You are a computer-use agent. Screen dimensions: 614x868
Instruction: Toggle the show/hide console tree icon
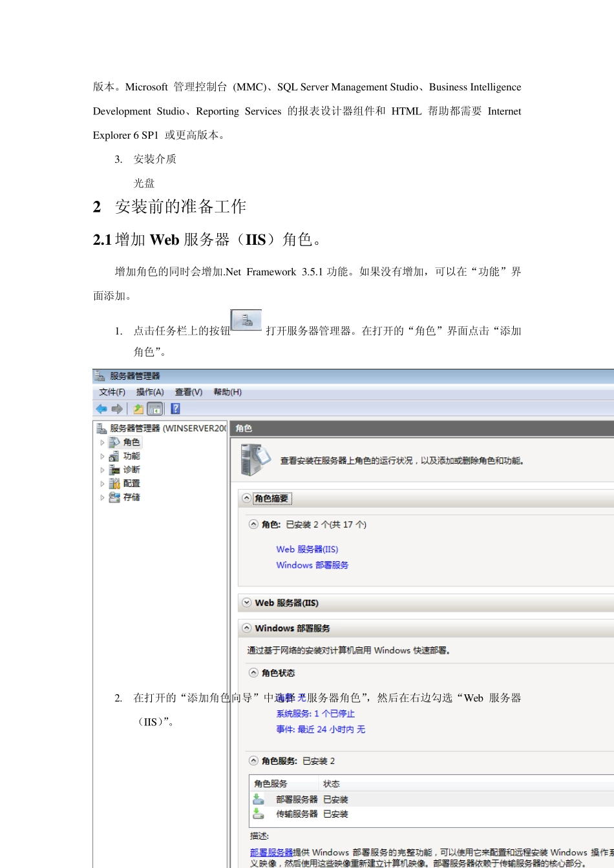(x=154, y=409)
